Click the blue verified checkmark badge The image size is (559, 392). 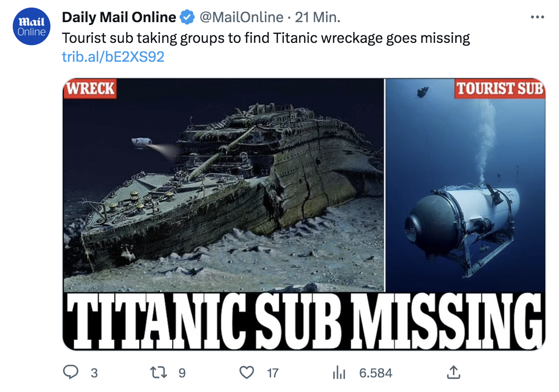click(188, 17)
